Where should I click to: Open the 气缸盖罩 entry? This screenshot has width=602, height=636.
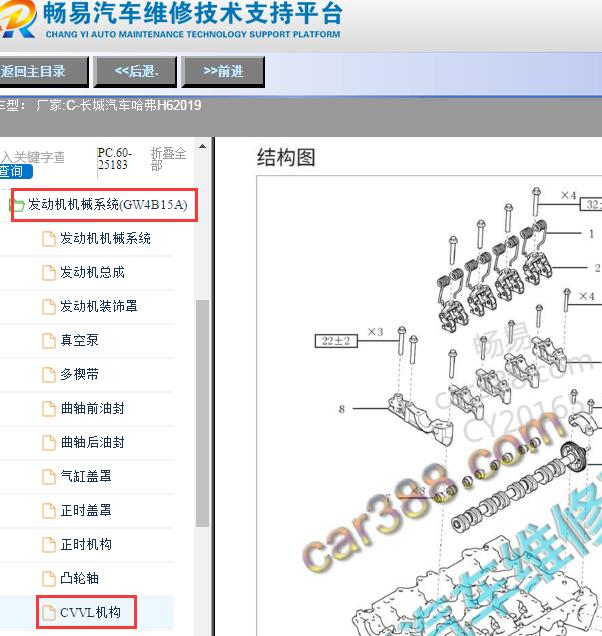86,476
